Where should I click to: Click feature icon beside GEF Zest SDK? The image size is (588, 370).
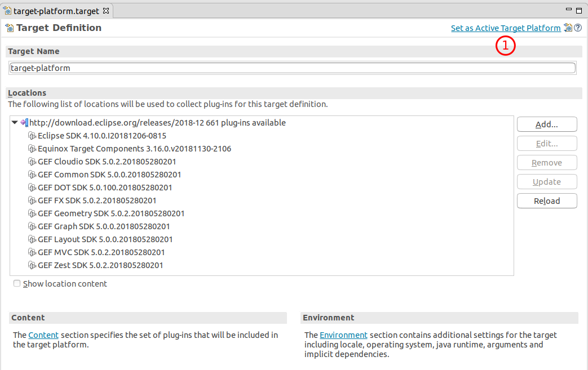[32, 265]
